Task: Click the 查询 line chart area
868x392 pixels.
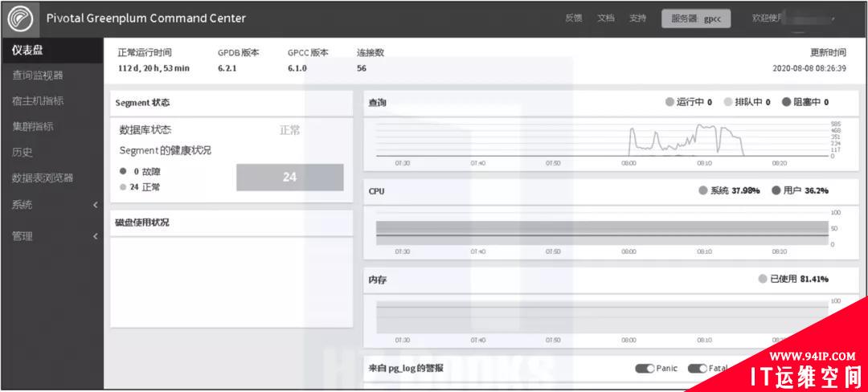Action: (602, 138)
